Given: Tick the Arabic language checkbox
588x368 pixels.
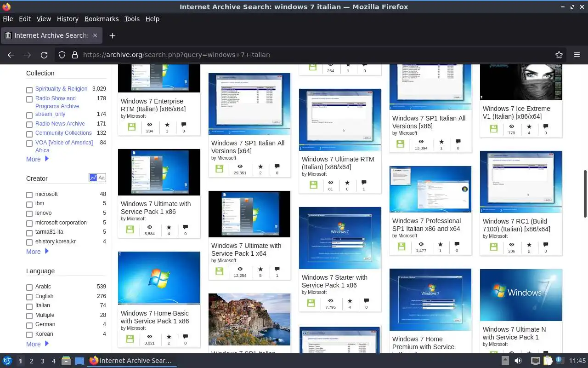Looking at the screenshot, I should click(29, 287).
